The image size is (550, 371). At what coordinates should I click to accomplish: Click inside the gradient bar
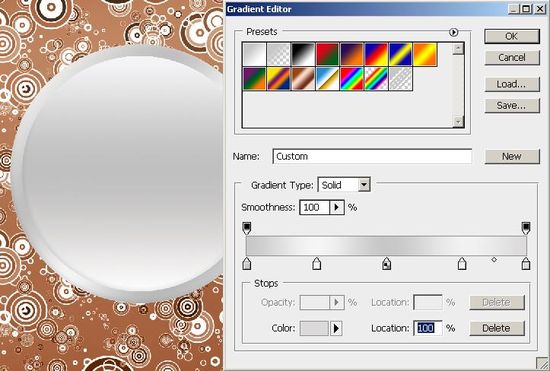point(386,245)
